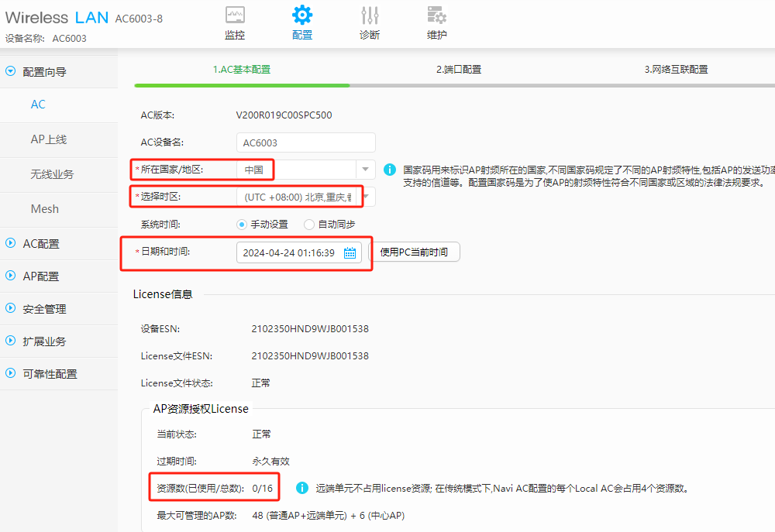Image resolution: width=775 pixels, height=532 pixels.
Task: Click the License信息 section heading
Action: (163, 294)
